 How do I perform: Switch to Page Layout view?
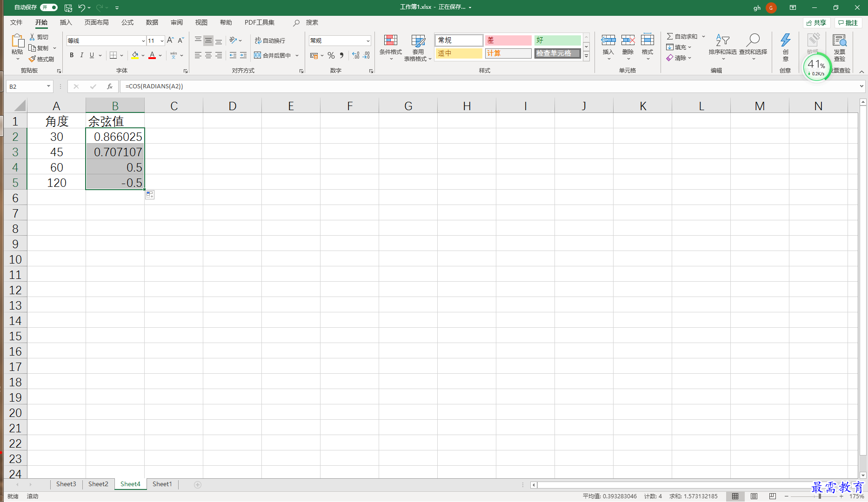pyautogui.click(x=754, y=496)
